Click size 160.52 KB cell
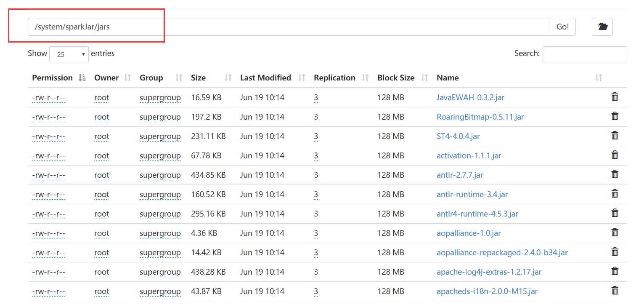644x305 pixels. (x=208, y=195)
